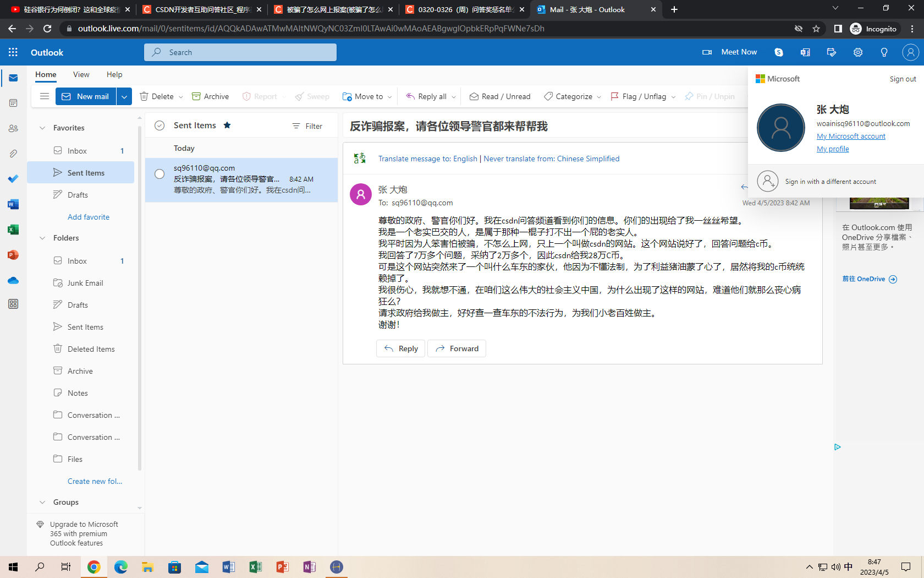
Task: Expand the Flag / Unflag options arrow
Action: pyautogui.click(x=673, y=97)
